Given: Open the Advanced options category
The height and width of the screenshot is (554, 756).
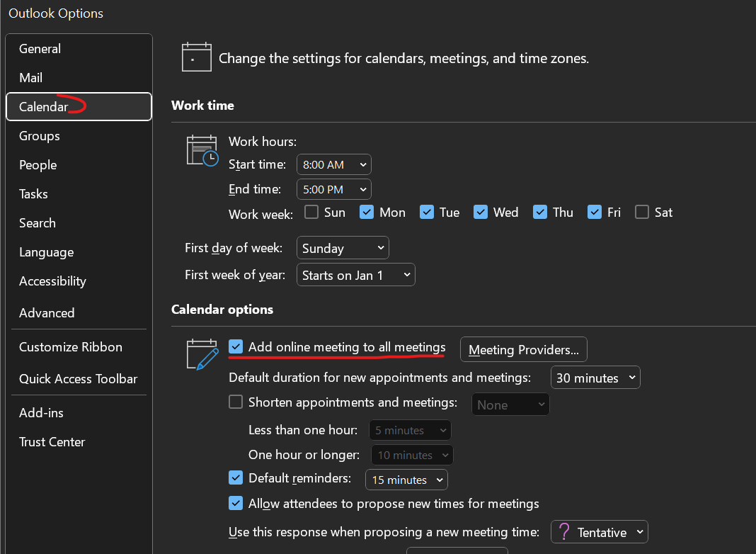Looking at the screenshot, I should coord(79,312).
